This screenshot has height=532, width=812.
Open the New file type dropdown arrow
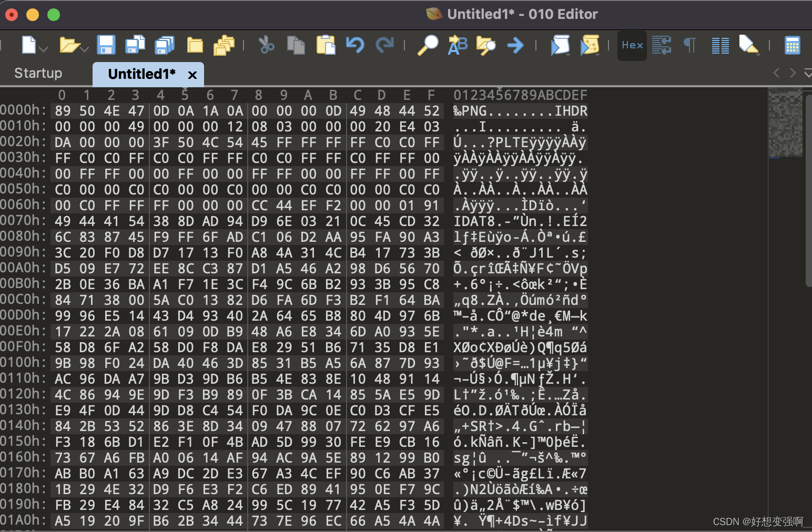coord(43,49)
